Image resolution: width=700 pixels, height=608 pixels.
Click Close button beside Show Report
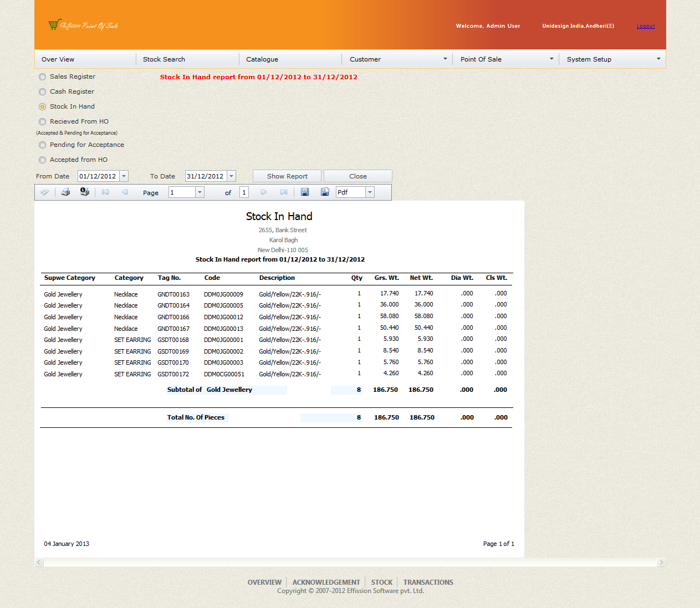click(358, 176)
